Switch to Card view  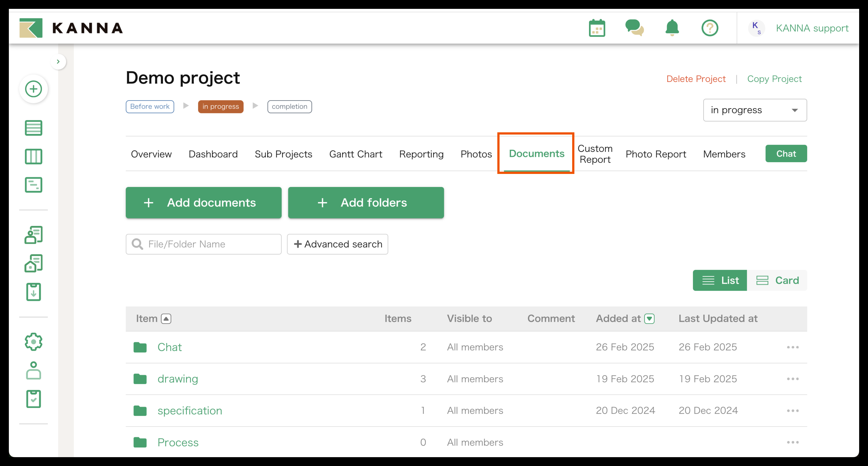(777, 281)
